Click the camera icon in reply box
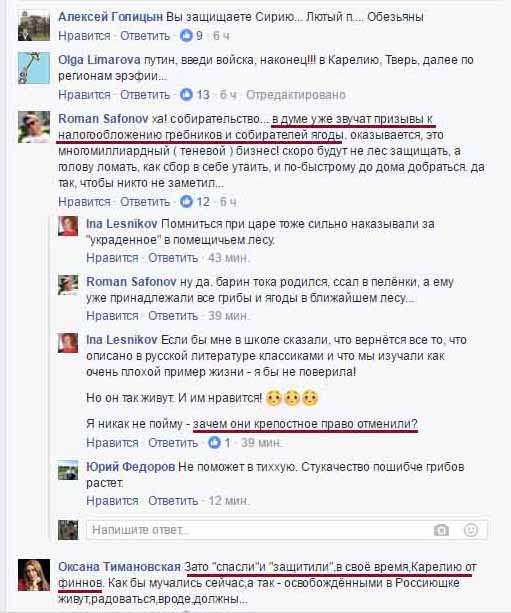The width and height of the screenshot is (511, 613). [441, 530]
